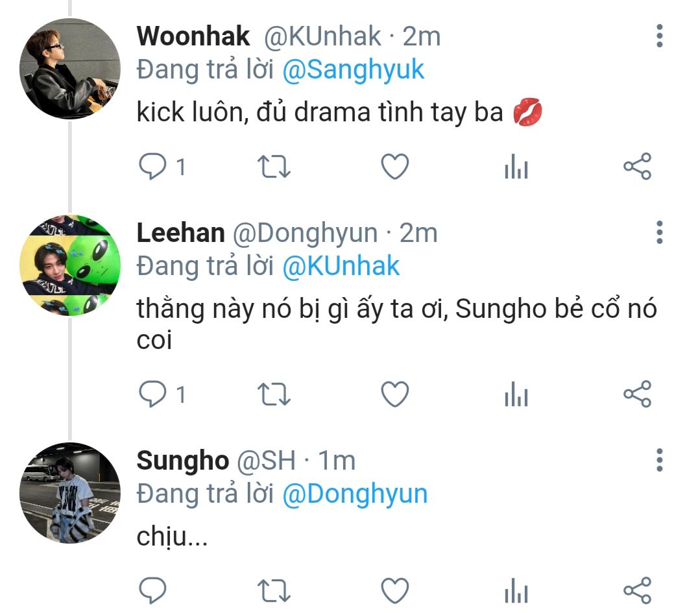This screenshot has width=700, height=613.
Task: Reply to Leehan's tweet
Action: pyautogui.click(x=153, y=394)
